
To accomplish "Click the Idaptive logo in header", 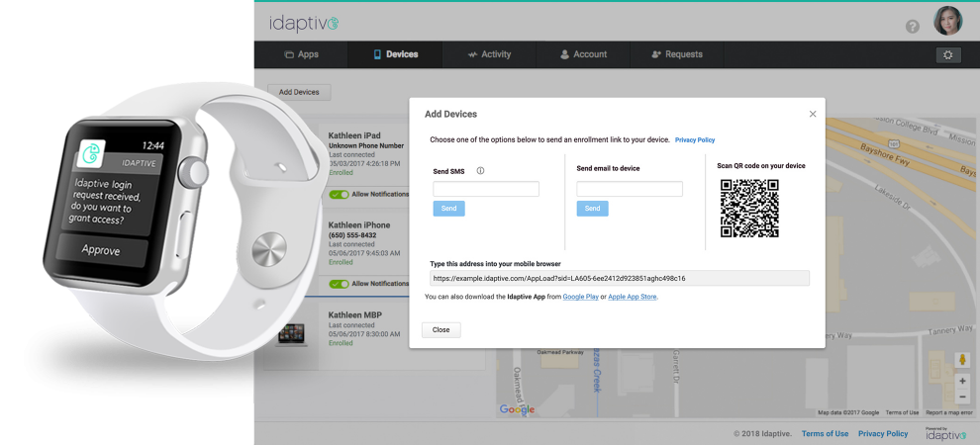I will pos(304,24).
